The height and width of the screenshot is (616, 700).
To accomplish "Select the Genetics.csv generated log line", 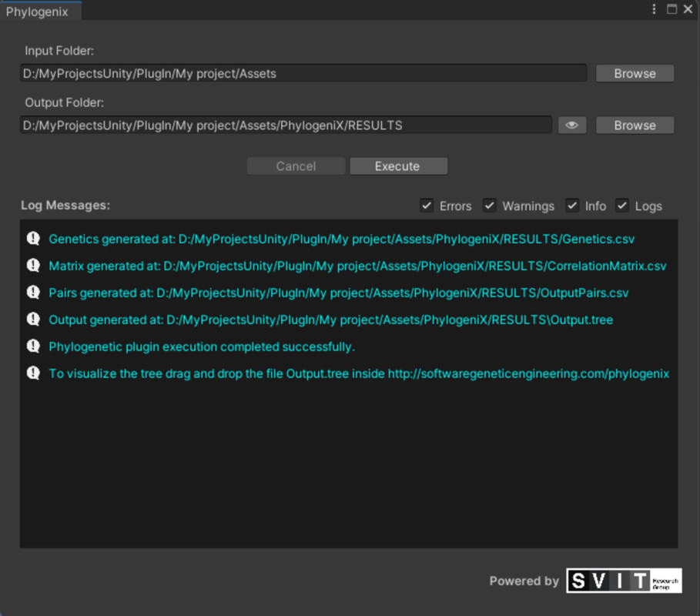I will (x=341, y=239).
